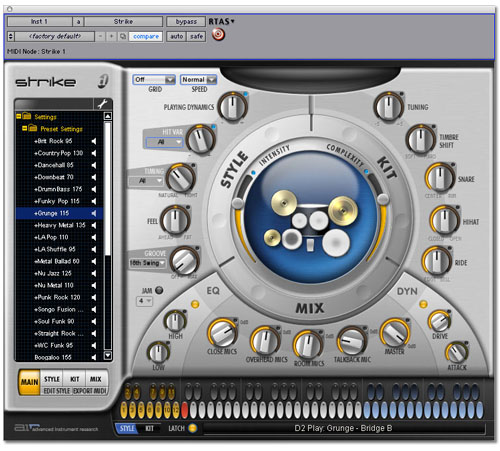This screenshot has width=500, height=451.
Task: Click the Playing Dynamics knob
Action: point(232,107)
